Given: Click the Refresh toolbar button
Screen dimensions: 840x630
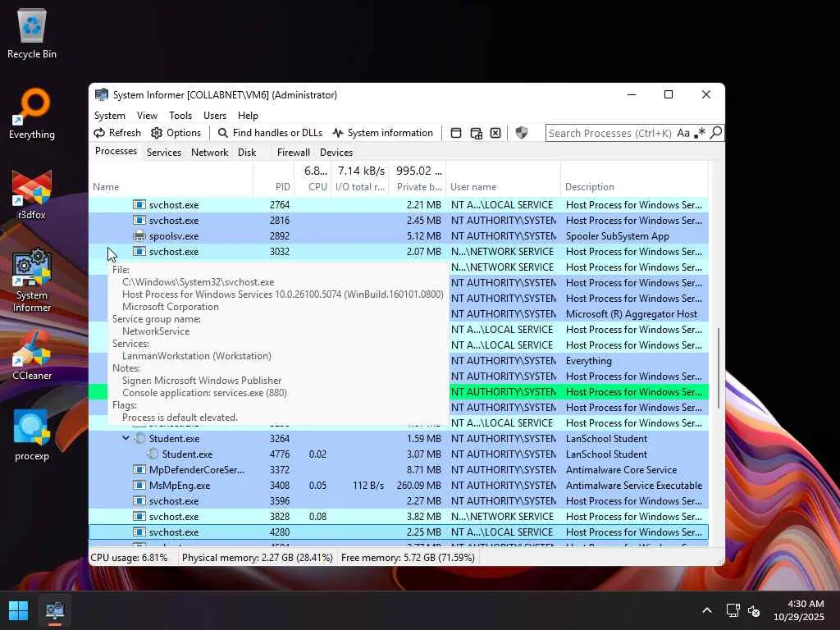Looking at the screenshot, I should pos(117,133).
